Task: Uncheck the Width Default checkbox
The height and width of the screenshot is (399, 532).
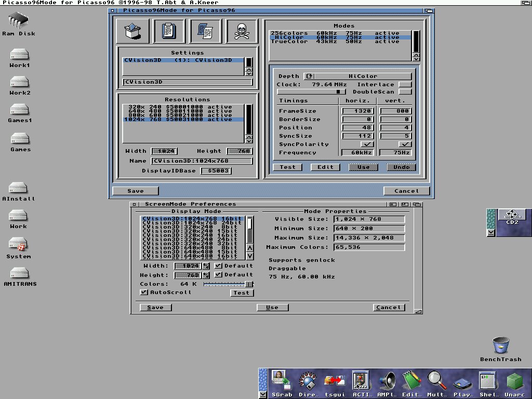Action: (x=218, y=265)
